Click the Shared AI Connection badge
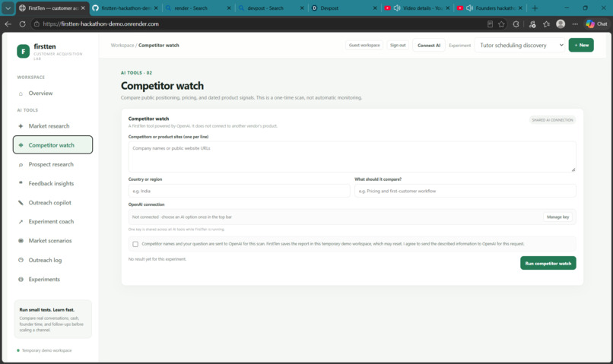This screenshot has height=364, width=613. (x=552, y=120)
